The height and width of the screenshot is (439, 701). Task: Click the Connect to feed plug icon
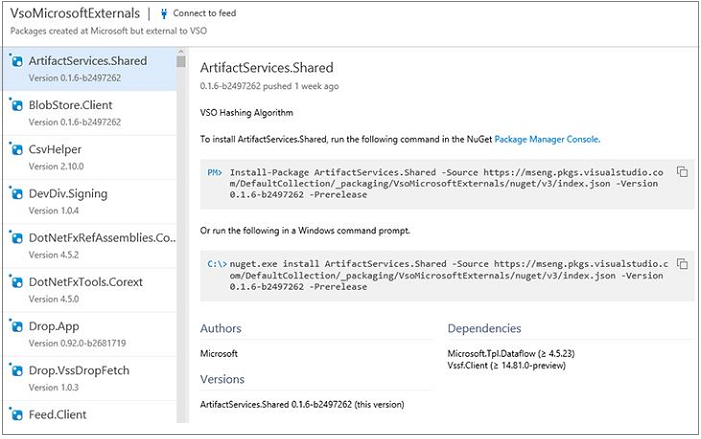164,14
